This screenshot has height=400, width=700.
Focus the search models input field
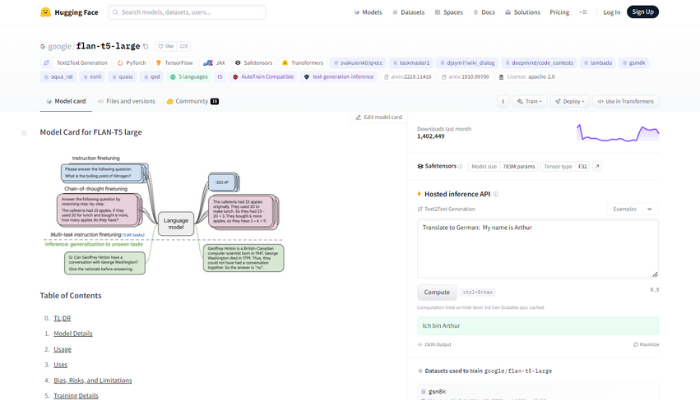(x=187, y=12)
